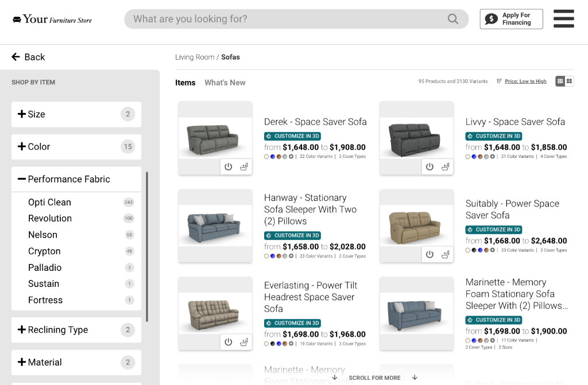Click power icon on Livvy sofa card

click(x=430, y=167)
